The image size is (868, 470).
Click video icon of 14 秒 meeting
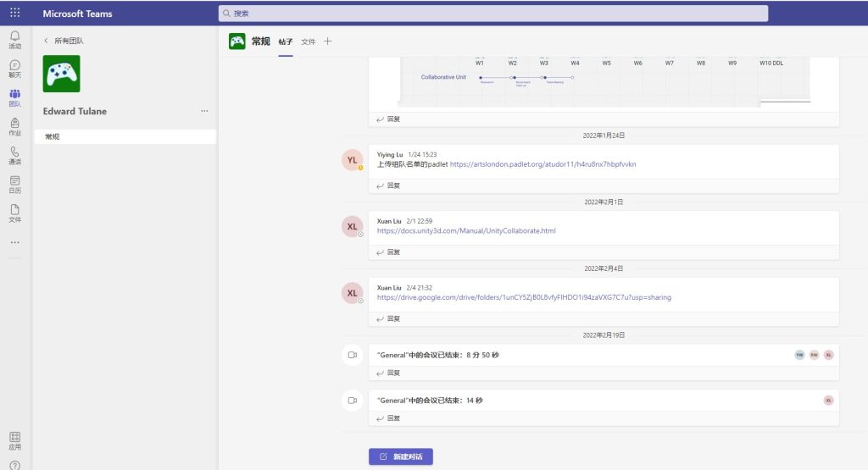tap(352, 401)
